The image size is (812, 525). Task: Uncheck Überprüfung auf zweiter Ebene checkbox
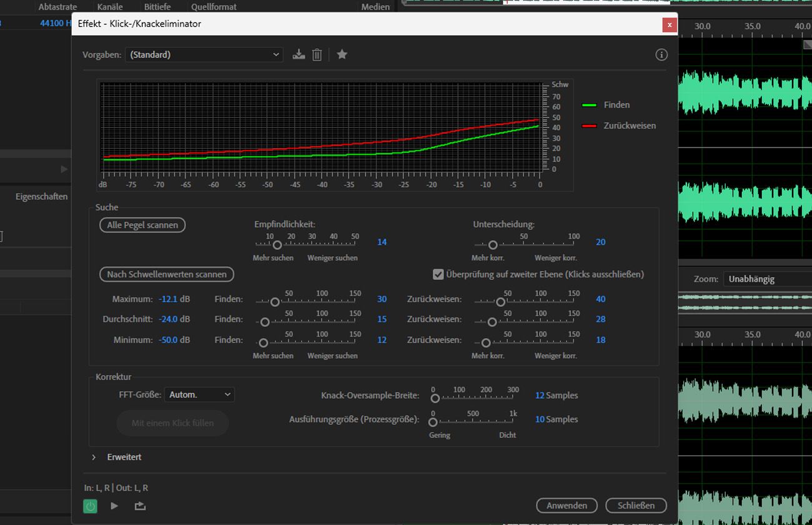[x=438, y=274]
